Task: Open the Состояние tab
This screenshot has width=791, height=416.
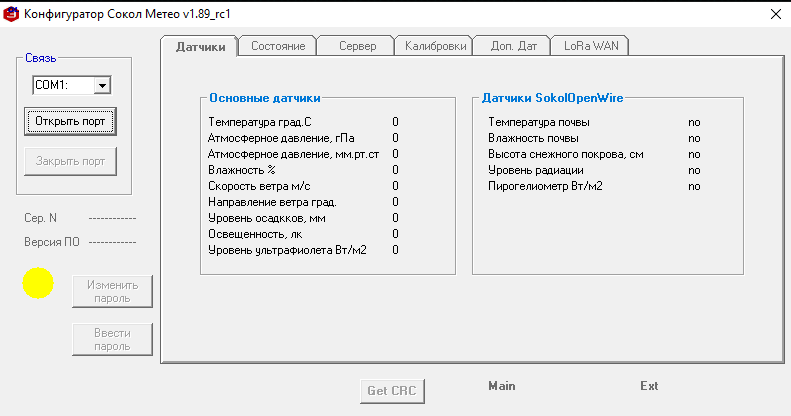Action: (278, 46)
